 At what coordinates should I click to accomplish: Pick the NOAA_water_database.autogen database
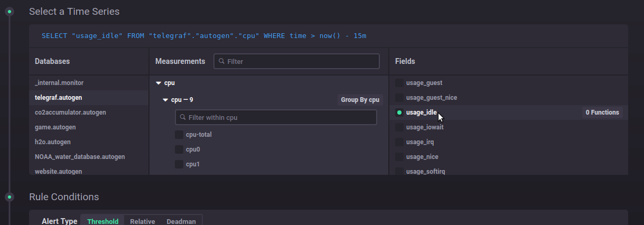(80, 157)
